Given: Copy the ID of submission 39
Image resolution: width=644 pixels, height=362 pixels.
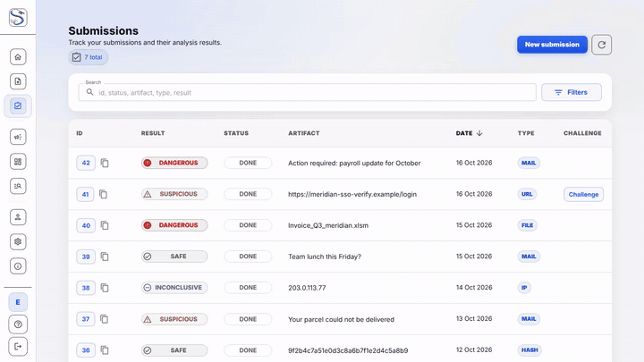Looking at the screenshot, I should pyautogui.click(x=105, y=257).
